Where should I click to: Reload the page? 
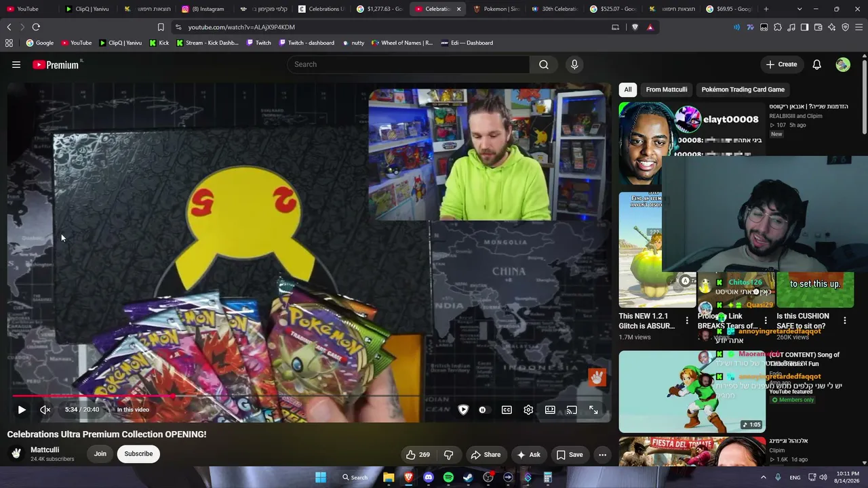coord(36,27)
